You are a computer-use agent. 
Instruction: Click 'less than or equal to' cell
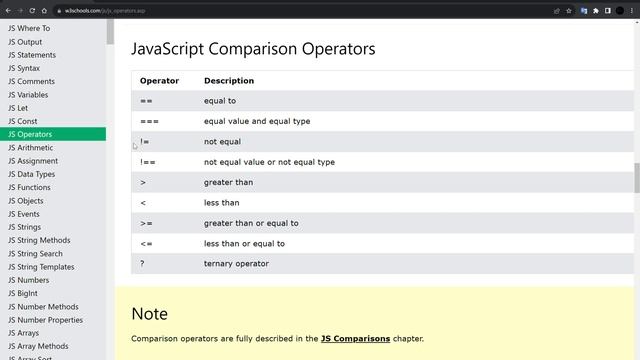tap(244, 244)
